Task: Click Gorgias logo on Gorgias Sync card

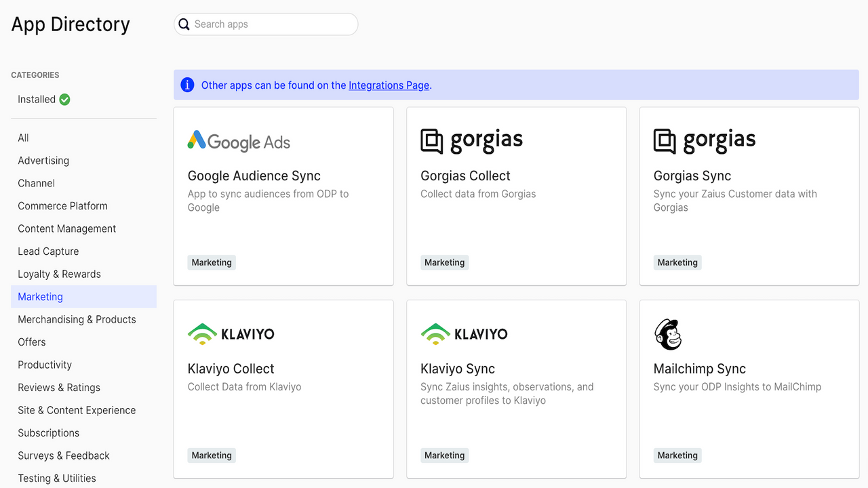Action: [x=705, y=140]
